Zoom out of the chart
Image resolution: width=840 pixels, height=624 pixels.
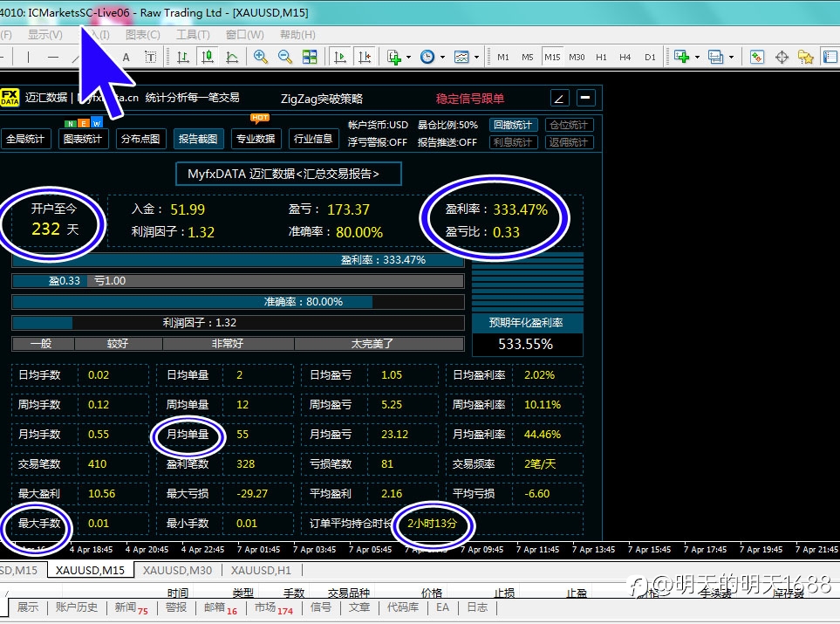(x=285, y=57)
